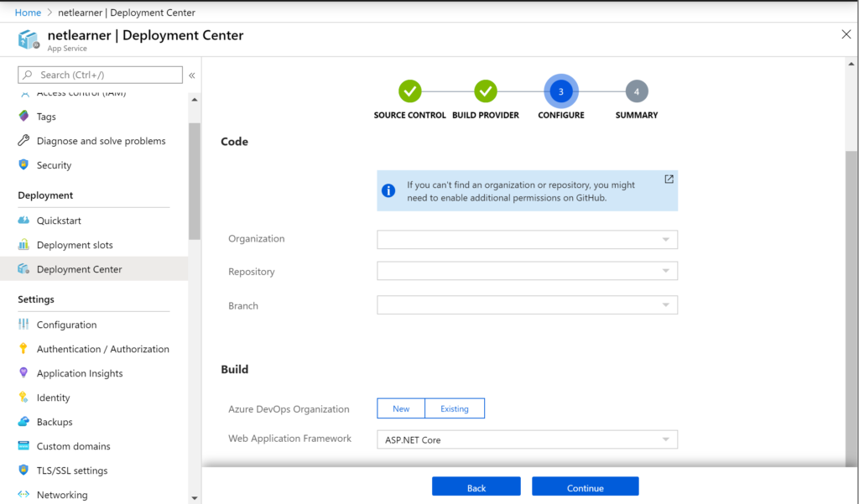This screenshot has width=859, height=504.
Task: Collapse the sidebar with double chevron
Action: 192,75
